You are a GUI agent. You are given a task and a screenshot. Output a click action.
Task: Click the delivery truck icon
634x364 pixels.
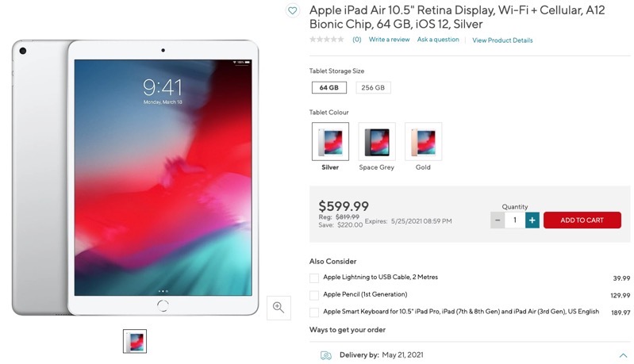(x=326, y=355)
